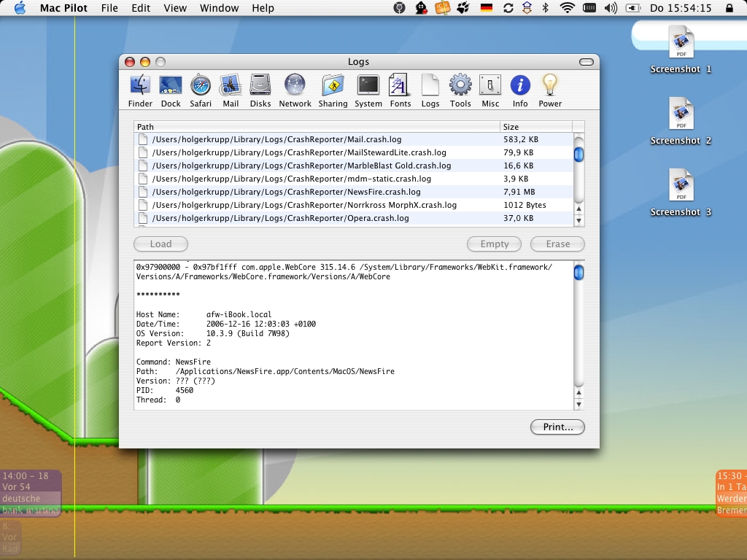Click the 79,9 KB size cell
Viewport: 747px width, 560px height.
pyautogui.click(x=519, y=152)
